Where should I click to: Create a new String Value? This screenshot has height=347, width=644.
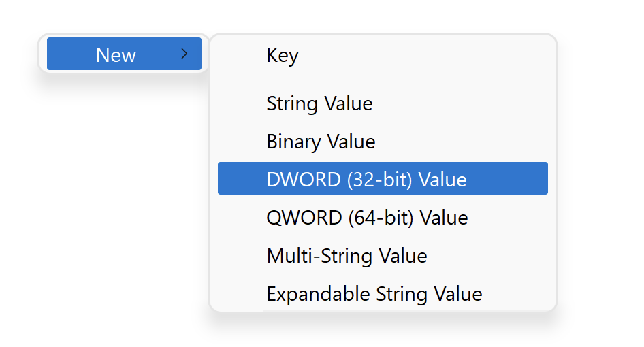click(319, 104)
